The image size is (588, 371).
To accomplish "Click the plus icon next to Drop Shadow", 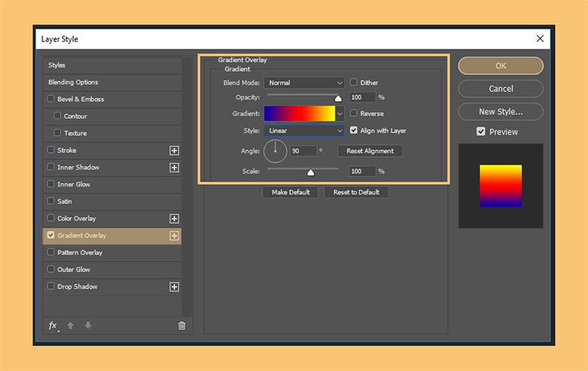I will tap(174, 287).
